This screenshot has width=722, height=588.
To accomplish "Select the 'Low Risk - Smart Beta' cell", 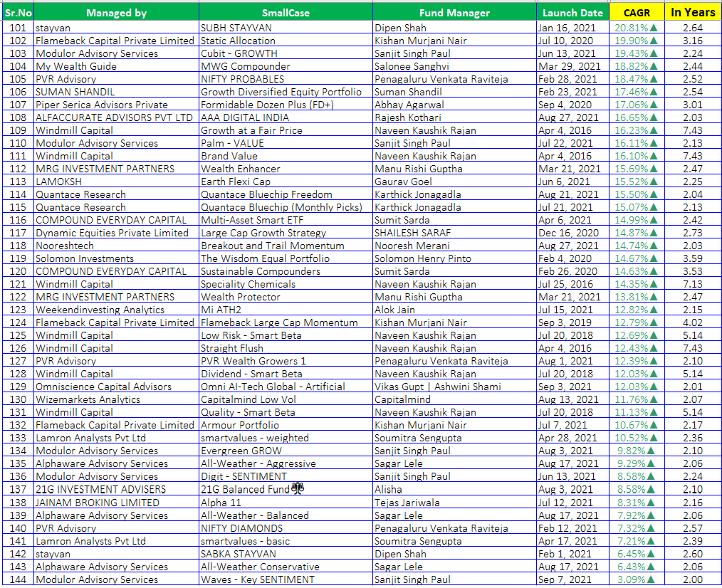I will 286,336.
